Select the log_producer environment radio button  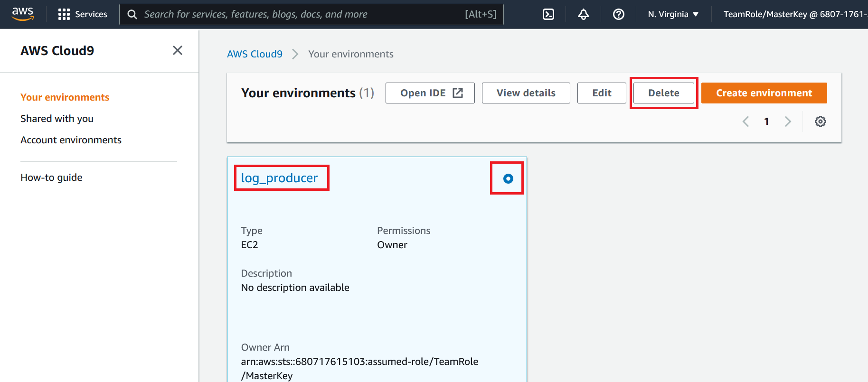point(508,178)
